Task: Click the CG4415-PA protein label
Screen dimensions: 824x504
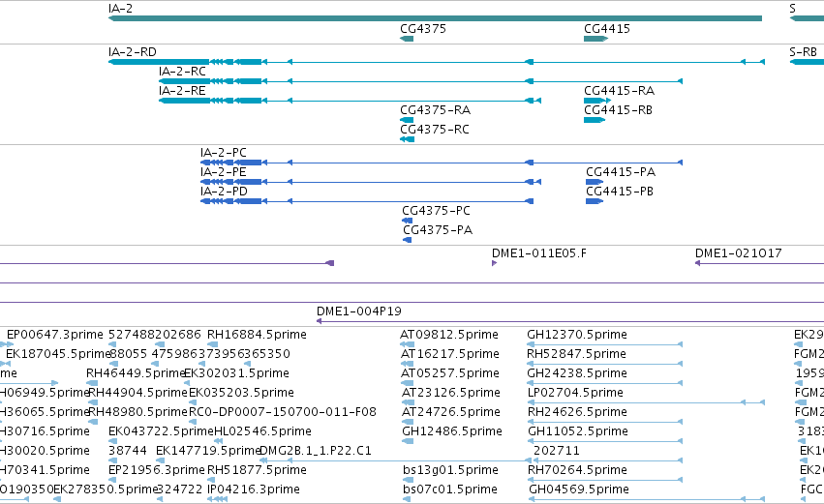Action: tap(621, 172)
